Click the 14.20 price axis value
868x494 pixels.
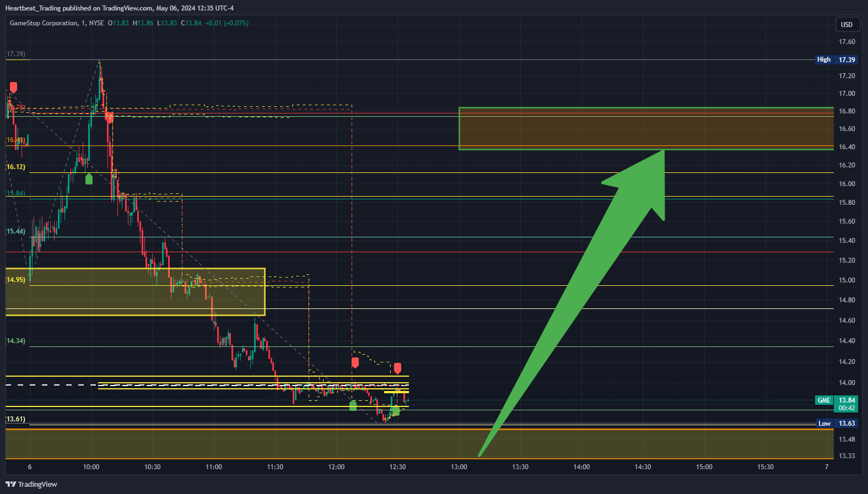(x=847, y=362)
